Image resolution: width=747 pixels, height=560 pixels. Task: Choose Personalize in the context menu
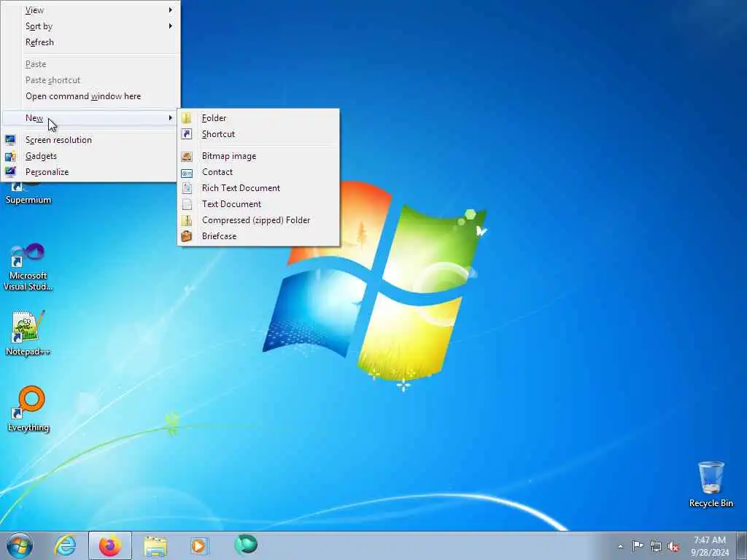(90, 172)
